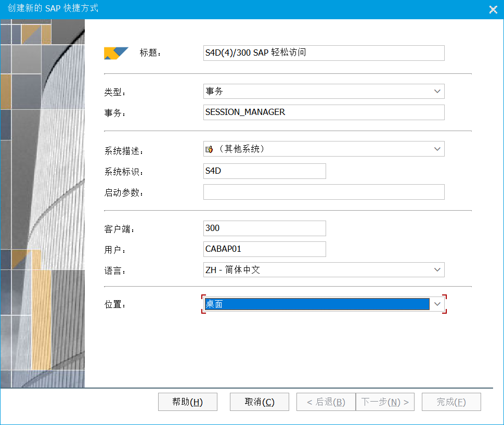The image size is (504, 425).
Task: Click the 完成(F) button
Action: (451, 402)
